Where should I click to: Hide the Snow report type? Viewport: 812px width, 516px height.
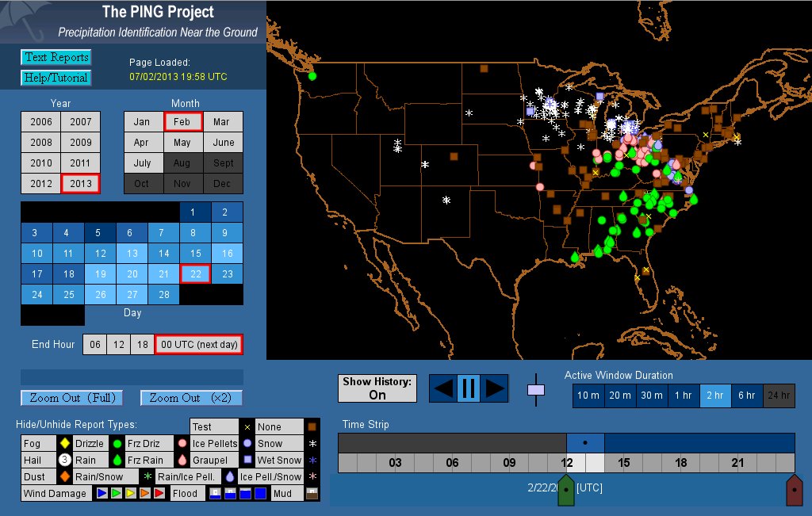[270, 443]
